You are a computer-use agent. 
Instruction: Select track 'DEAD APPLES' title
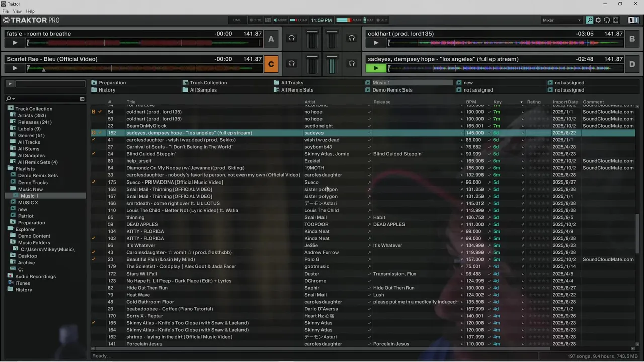click(x=142, y=224)
